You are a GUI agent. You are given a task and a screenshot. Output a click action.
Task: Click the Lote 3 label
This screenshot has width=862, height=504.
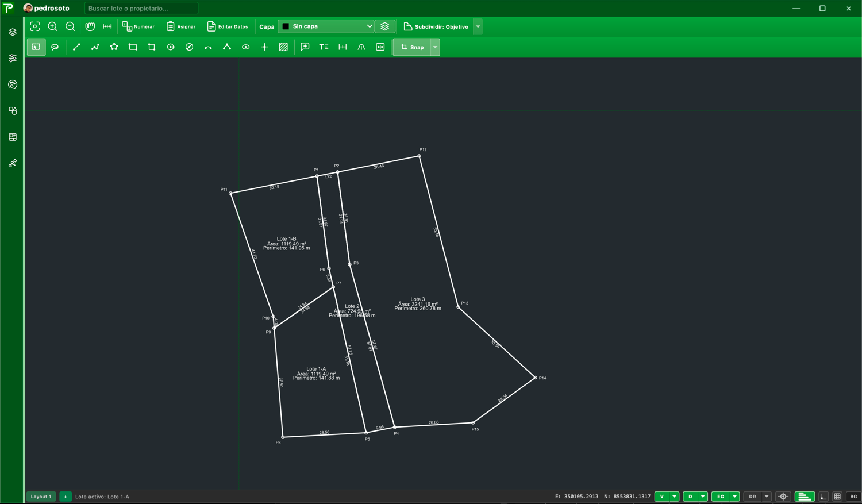pos(418,299)
